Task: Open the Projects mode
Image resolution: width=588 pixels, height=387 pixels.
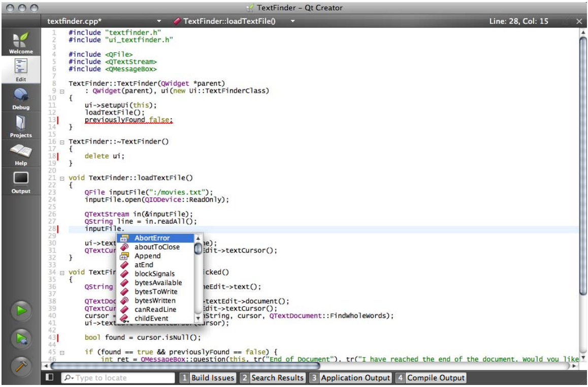Action: tap(21, 126)
